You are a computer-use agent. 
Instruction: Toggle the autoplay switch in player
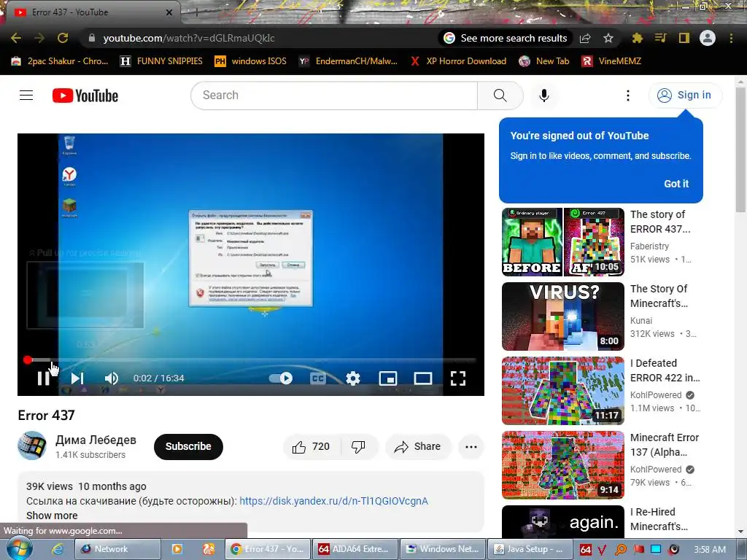tap(281, 378)
